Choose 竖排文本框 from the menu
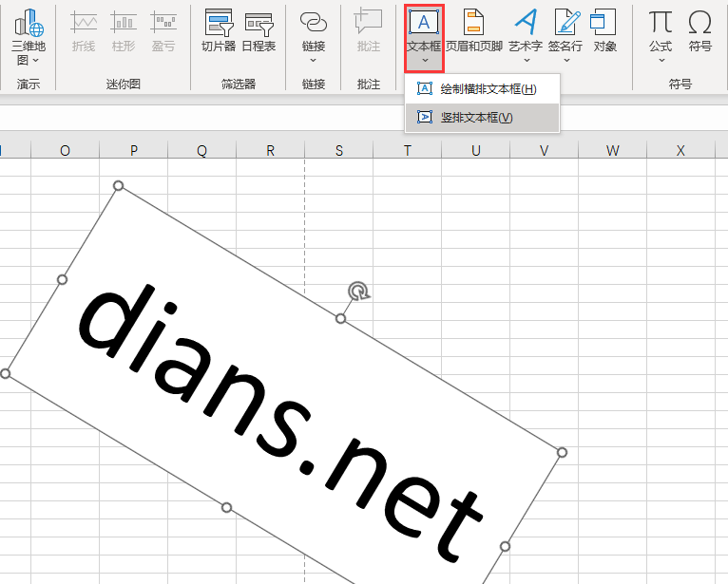Viewport: 728px width, 584px height. point(476,117)
